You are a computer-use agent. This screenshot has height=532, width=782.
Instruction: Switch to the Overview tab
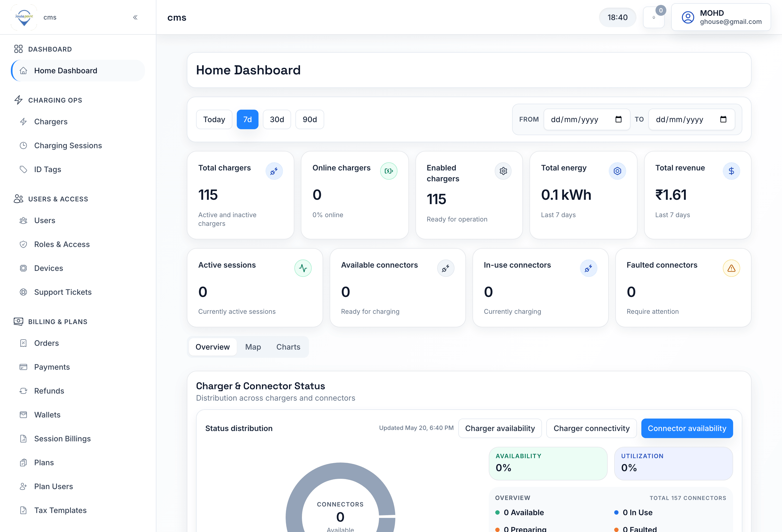[x=213, y=347]
